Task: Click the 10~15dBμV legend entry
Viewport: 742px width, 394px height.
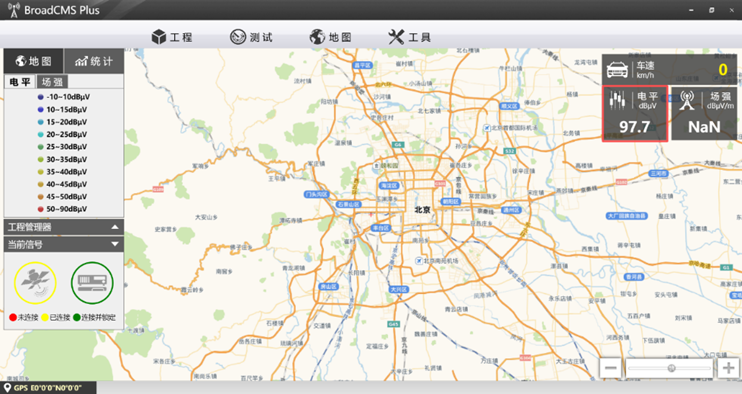Action: (x=63, y=109)
